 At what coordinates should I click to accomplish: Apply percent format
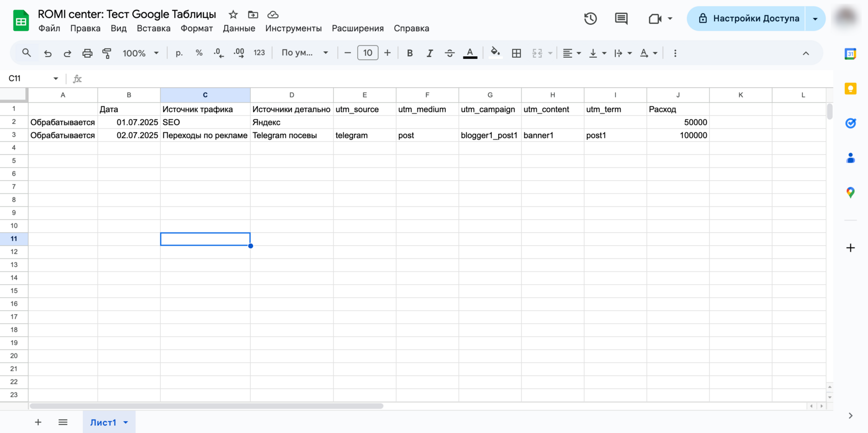pos(199,53)
